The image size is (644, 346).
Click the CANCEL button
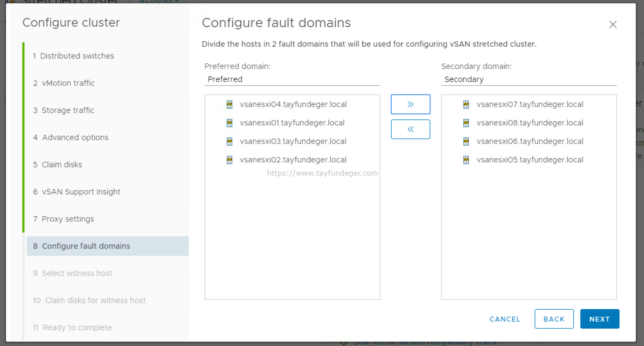tap(505, 319)
